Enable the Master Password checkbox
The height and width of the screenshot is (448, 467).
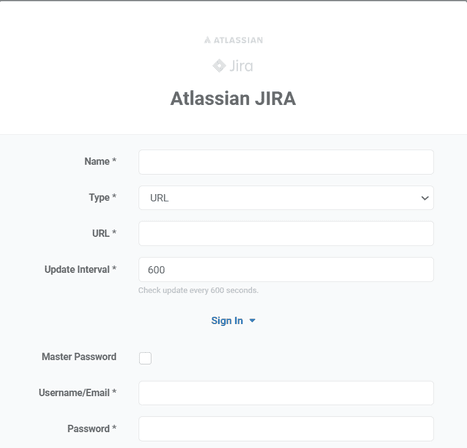145,358
